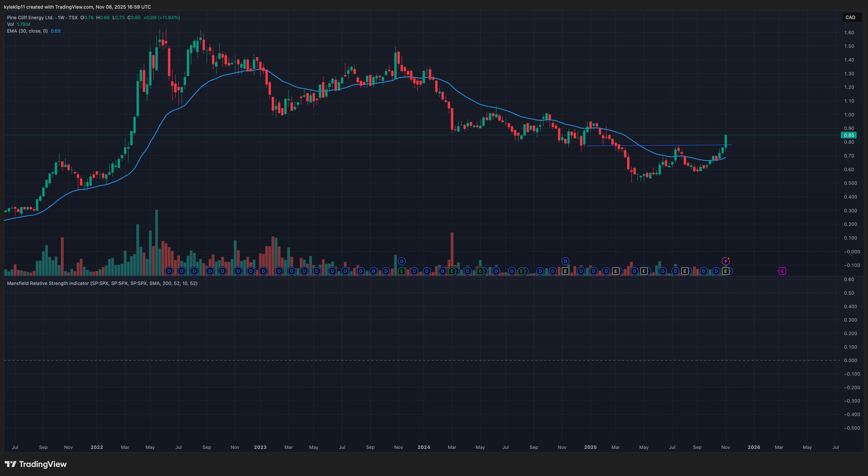Click the green 0.85 current price label

849,135
